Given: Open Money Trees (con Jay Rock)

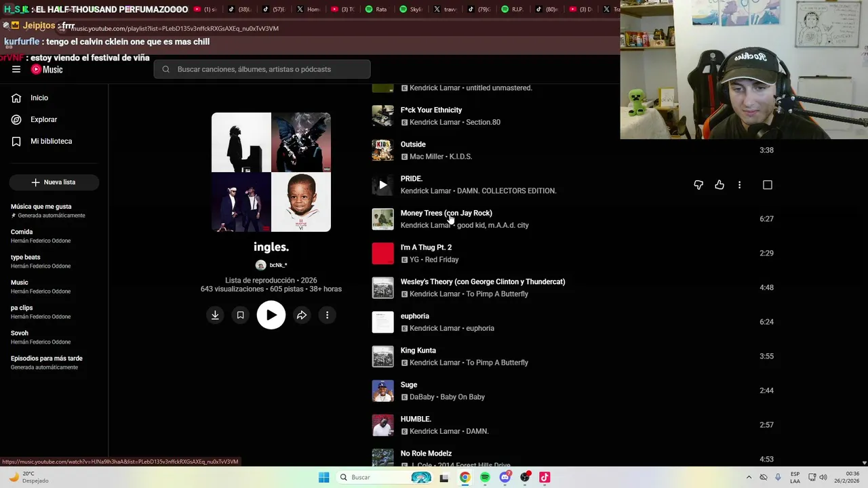Looking at the screenshot, I should pyautogui.click(x=446, y=213).
